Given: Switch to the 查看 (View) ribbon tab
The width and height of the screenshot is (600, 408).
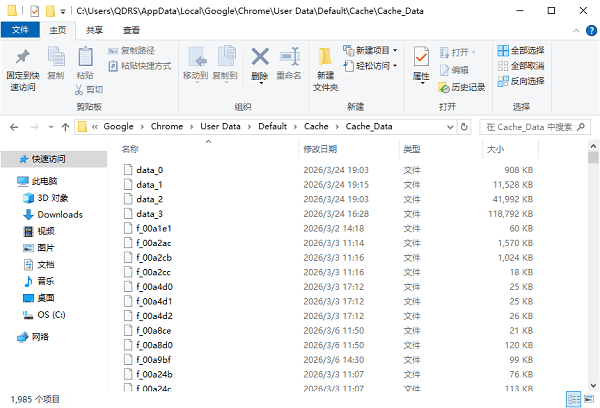Looking at the screenshot, I should pos(131,31).
